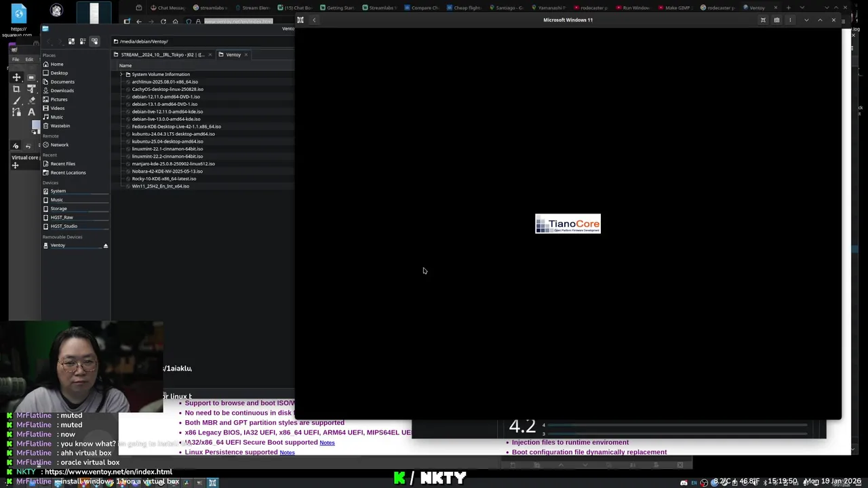Expand System Volume Information folder
The image size is (868, 488).
coord(121,75)
